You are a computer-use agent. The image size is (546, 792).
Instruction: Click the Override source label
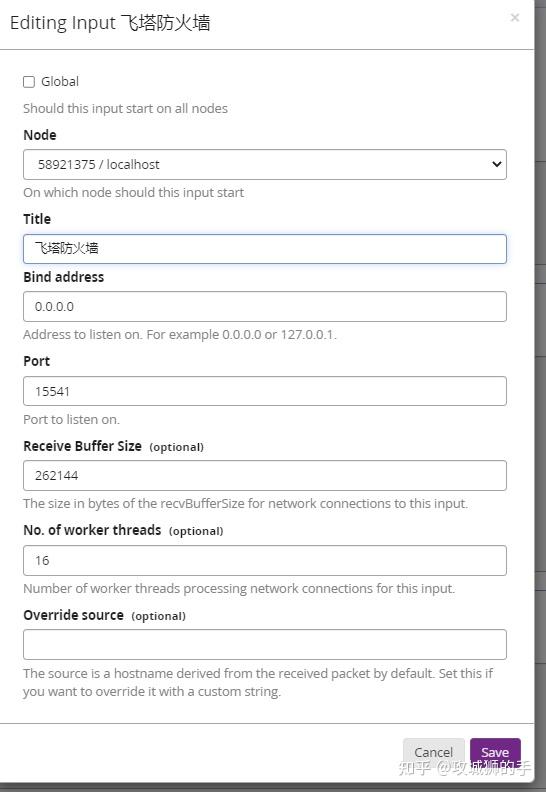(73, 615)
